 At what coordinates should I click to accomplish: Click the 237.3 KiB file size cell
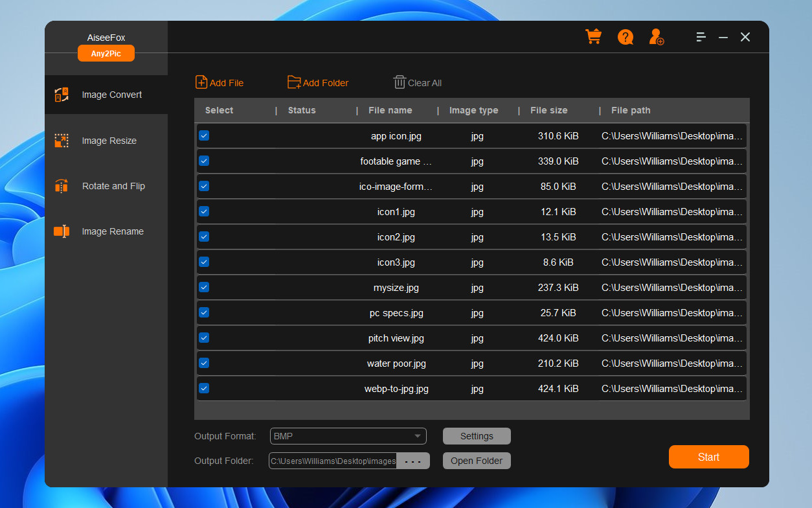tap(558, 288)
